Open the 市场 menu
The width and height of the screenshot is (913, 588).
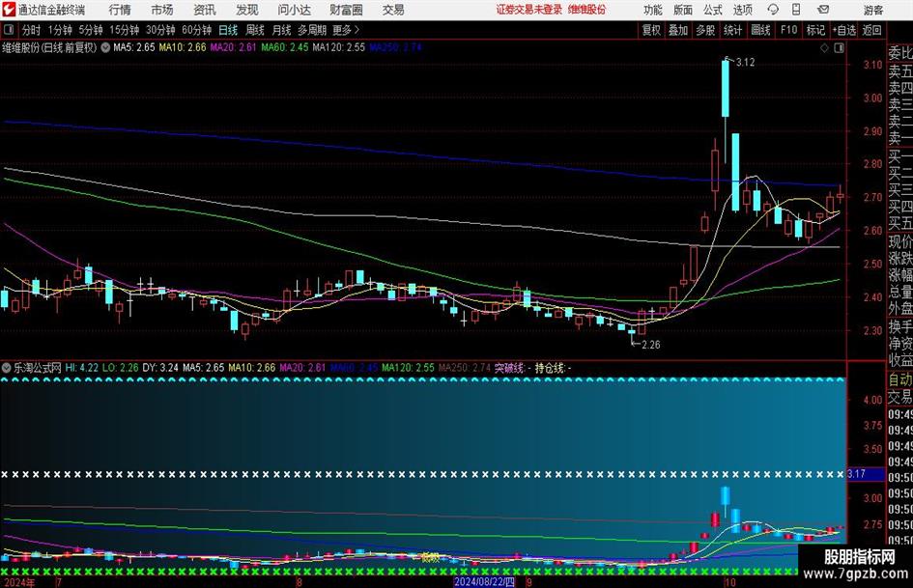pos(162,10)
